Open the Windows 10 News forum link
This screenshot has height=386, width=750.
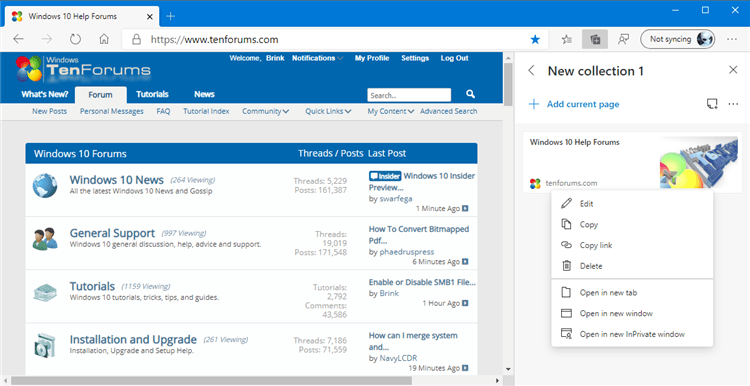(117, 180)
